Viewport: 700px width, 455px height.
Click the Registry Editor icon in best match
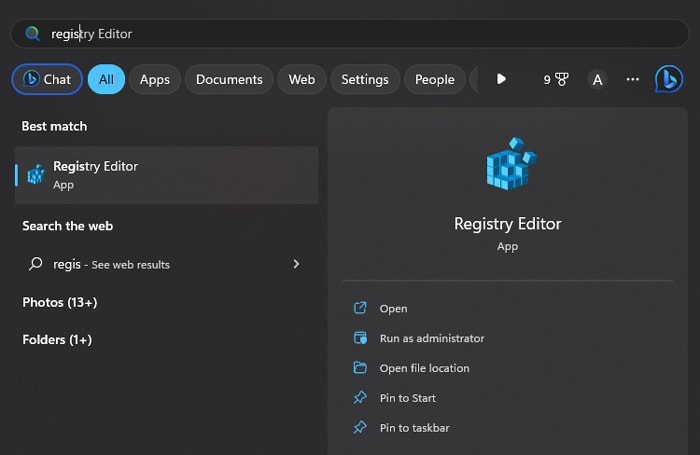(x=36, y=175)
